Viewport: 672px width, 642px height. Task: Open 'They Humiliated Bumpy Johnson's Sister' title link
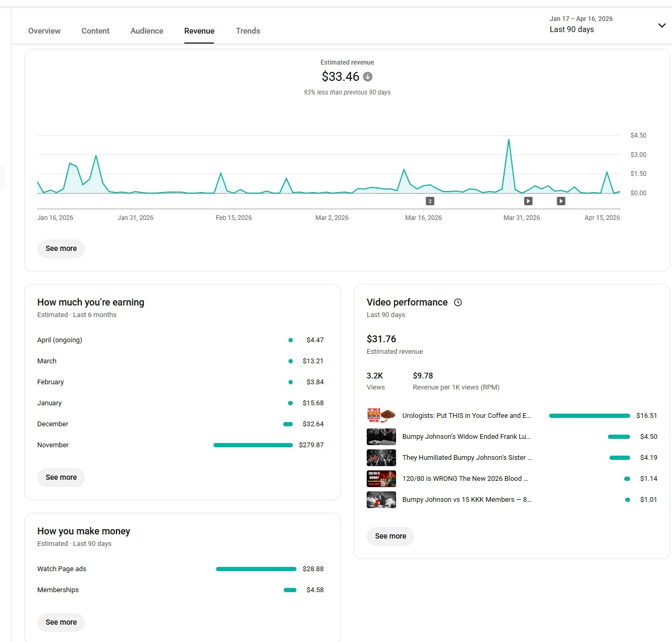[x=466, y=458]
